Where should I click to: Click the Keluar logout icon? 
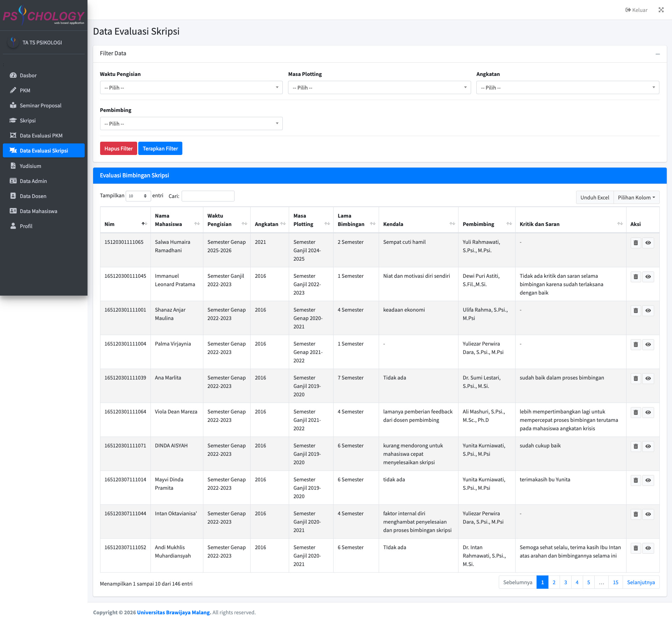(628, 10)
